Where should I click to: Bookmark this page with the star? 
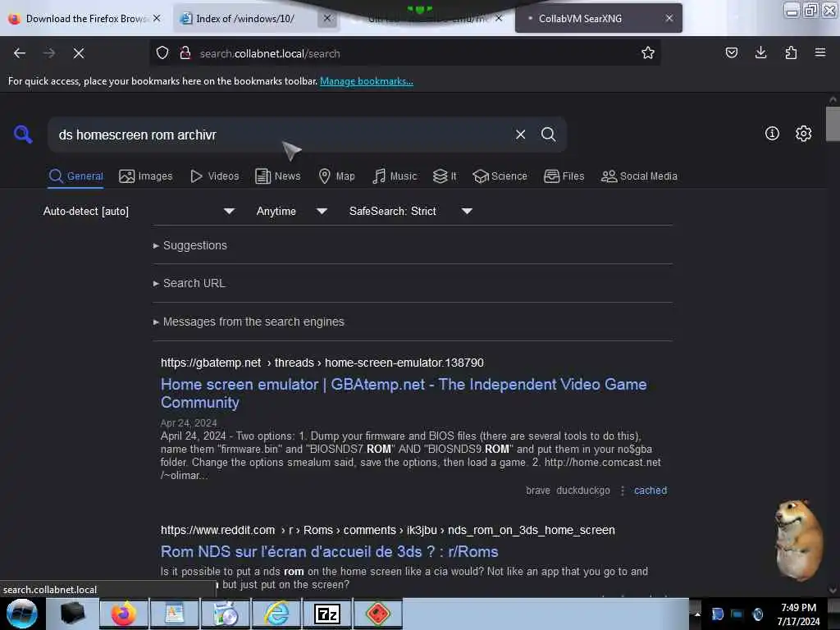click(648, 53)
